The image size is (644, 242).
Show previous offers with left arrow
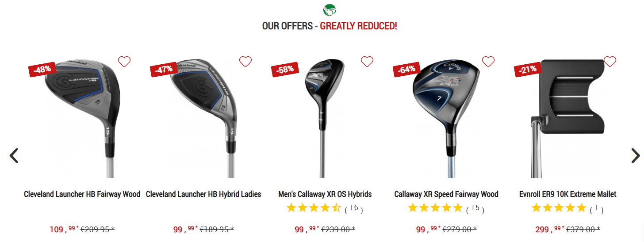(x=14, y=156)
